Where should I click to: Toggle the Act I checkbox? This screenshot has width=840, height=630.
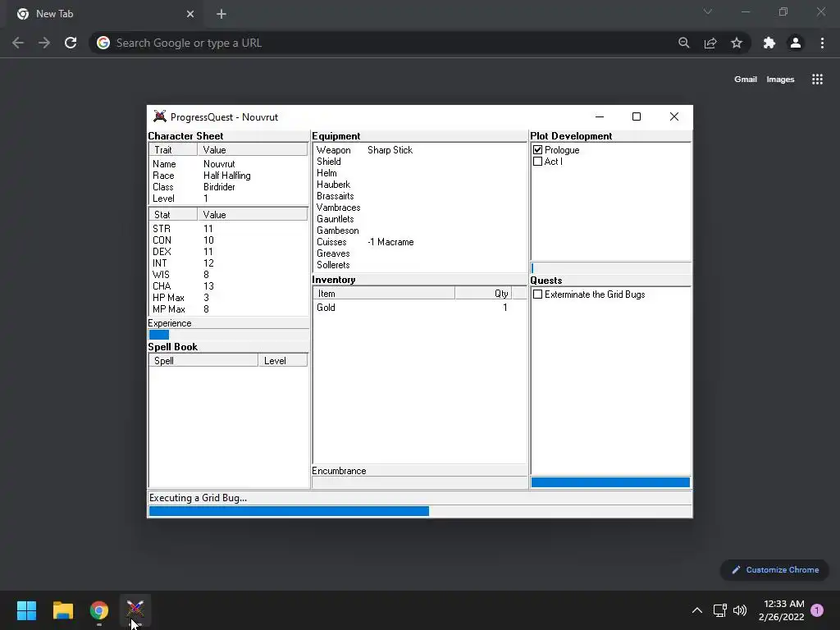538,162
